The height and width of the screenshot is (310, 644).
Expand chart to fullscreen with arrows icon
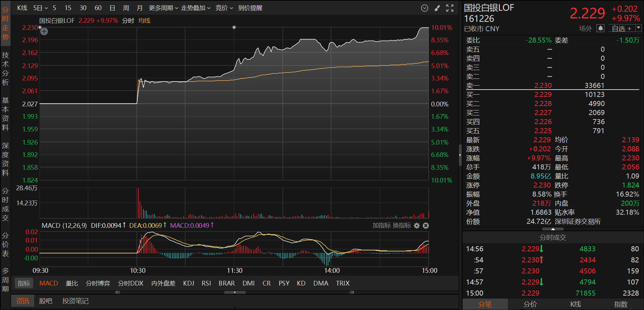tap(450, 8)
